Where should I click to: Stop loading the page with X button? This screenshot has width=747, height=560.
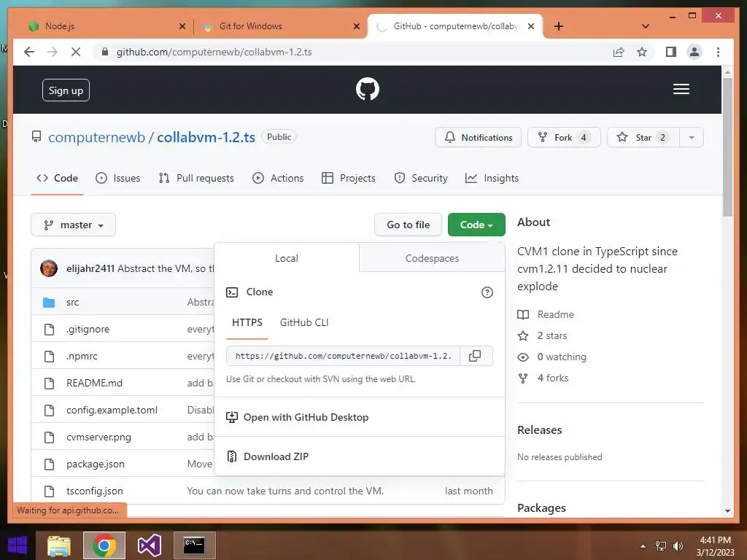pyautogui.click(x=75, y=52)
